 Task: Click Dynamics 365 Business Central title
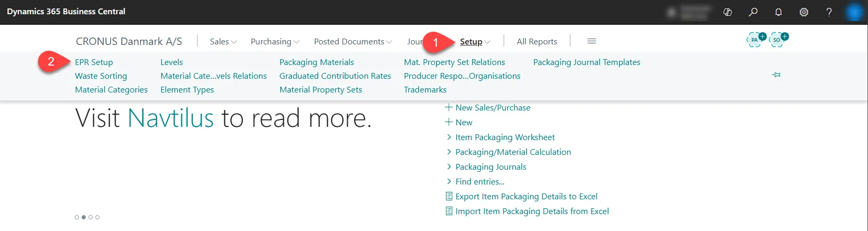coord(66,12)
